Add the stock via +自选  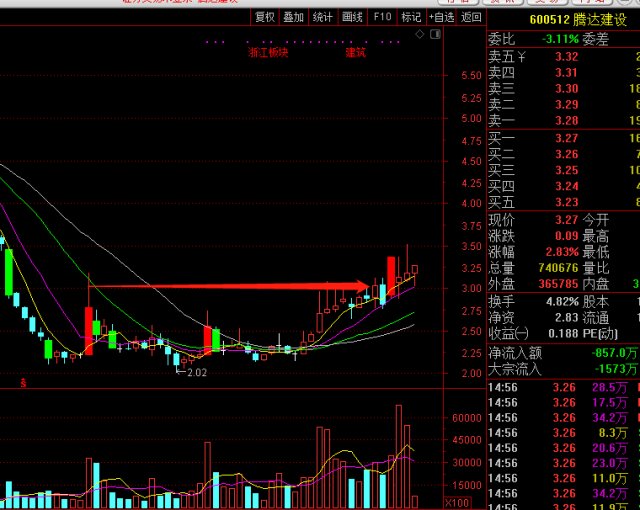click(441, 17)
